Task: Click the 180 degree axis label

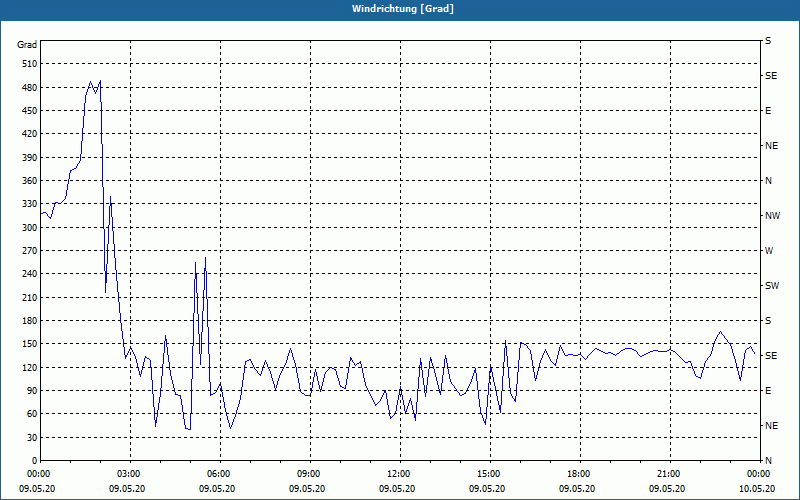Action: click(30, 321)
